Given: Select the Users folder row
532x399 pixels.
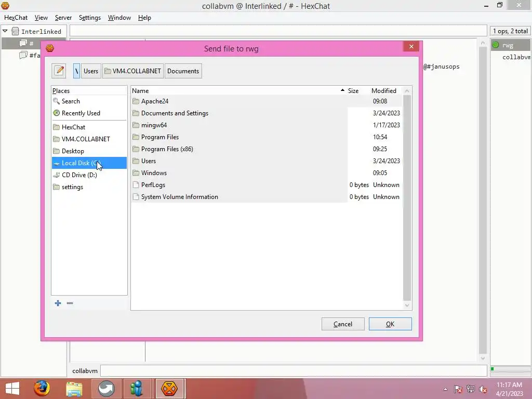Looking at the screenshot, I should pyautogui.click(x=267, y=161).
